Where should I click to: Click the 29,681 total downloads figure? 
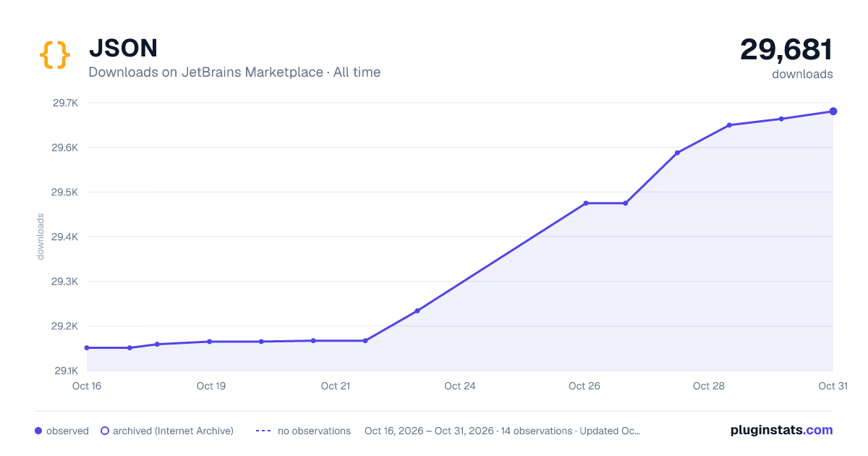coord(786,49)
